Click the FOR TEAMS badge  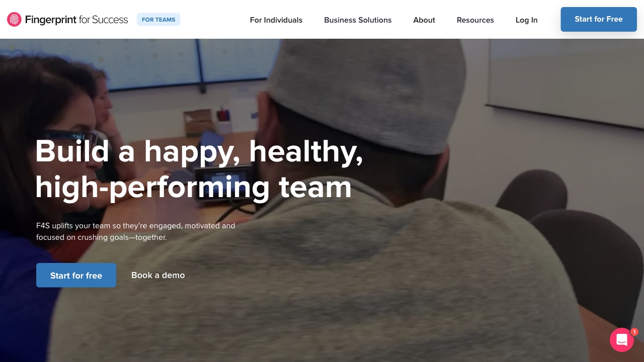(x=158, y=20)
